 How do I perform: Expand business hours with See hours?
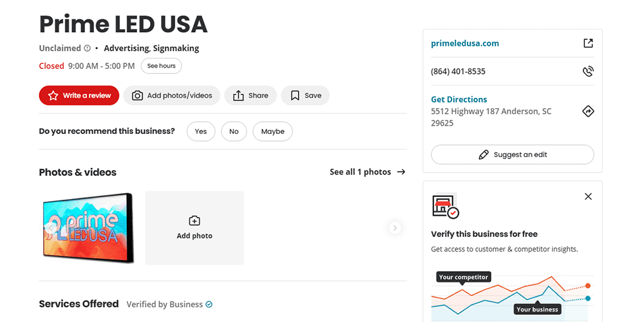point(161,66)
